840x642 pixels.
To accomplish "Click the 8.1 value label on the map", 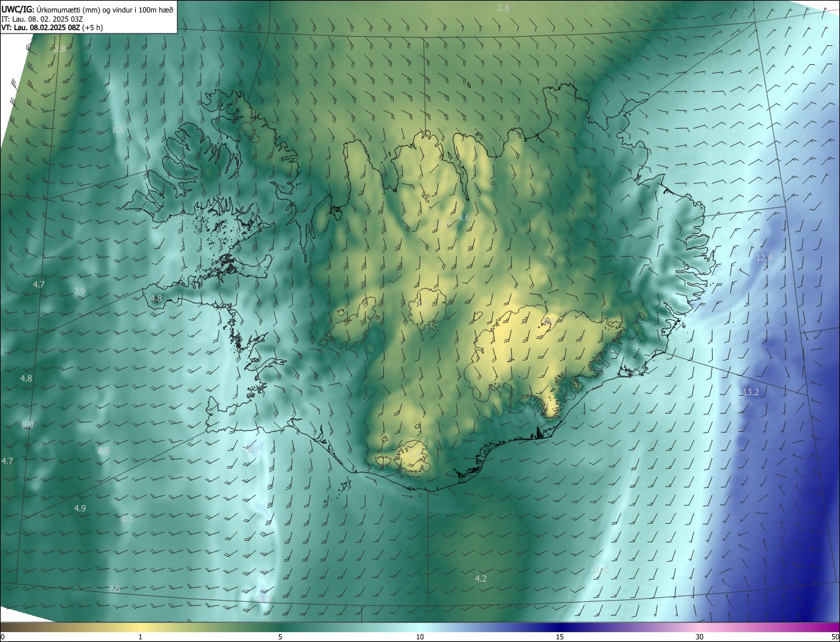I will point(127,519).
